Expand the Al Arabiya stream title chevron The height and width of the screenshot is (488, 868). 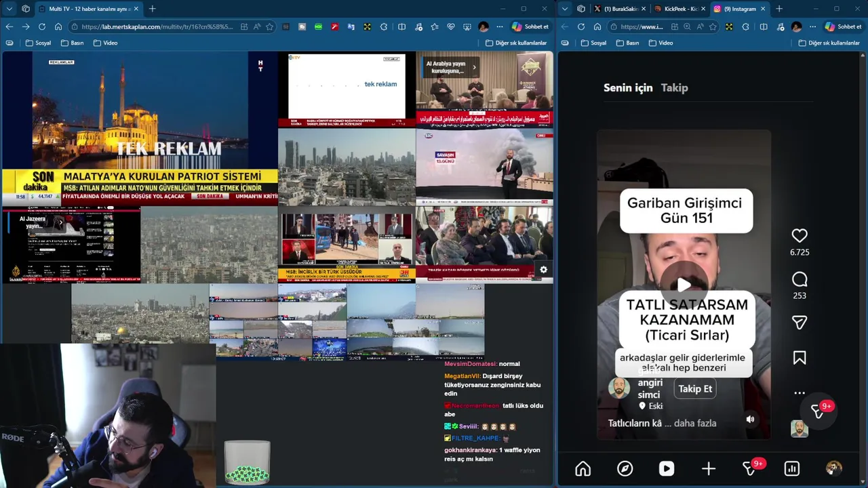(475, 67)
